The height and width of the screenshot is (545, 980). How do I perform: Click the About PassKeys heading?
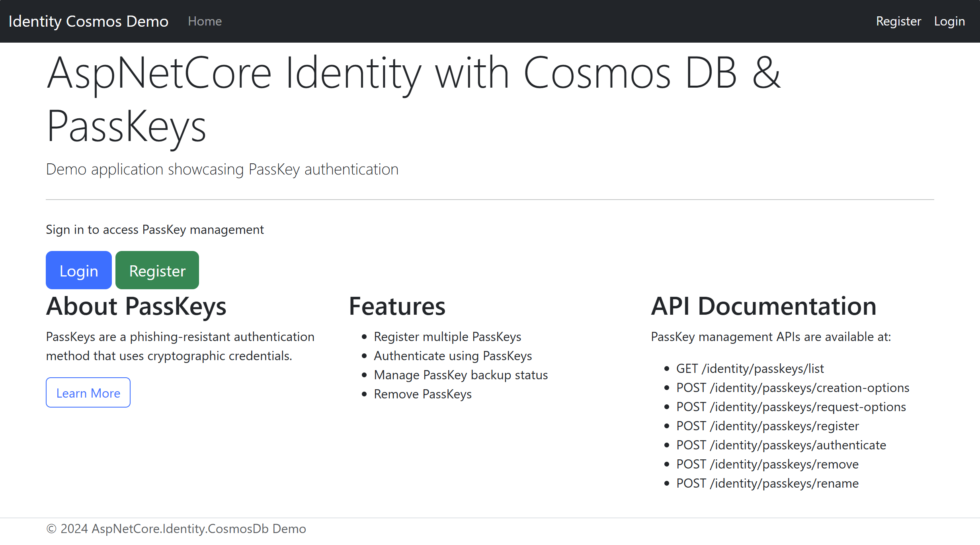136,306
